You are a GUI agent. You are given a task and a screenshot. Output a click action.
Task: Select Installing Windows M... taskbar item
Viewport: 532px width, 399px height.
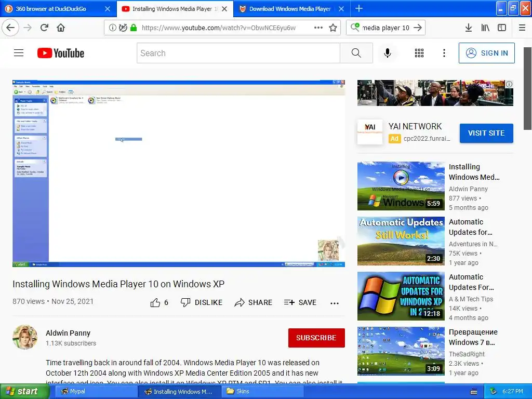click(x=179, y=391)
